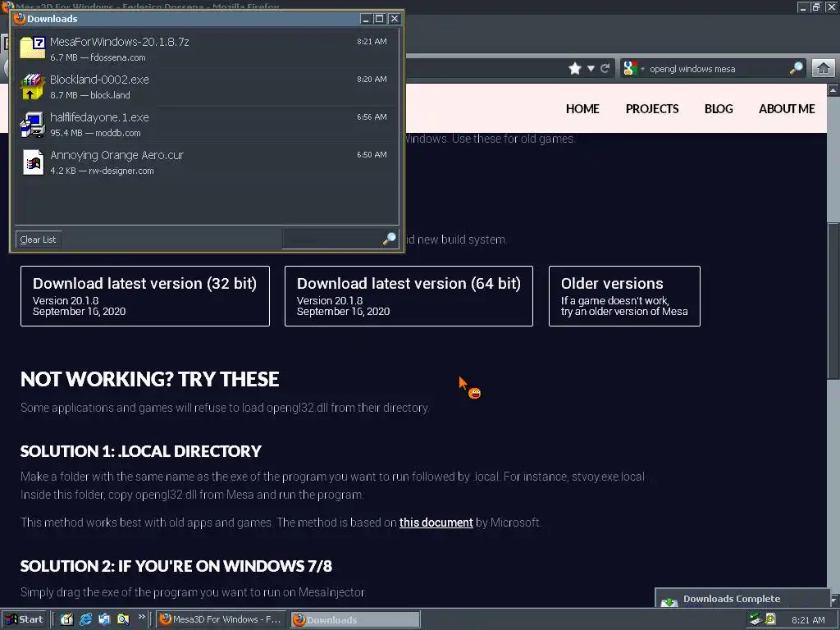Click the Downloads Complete notification
Screen dimensions: 840x630
pos(742,598)
